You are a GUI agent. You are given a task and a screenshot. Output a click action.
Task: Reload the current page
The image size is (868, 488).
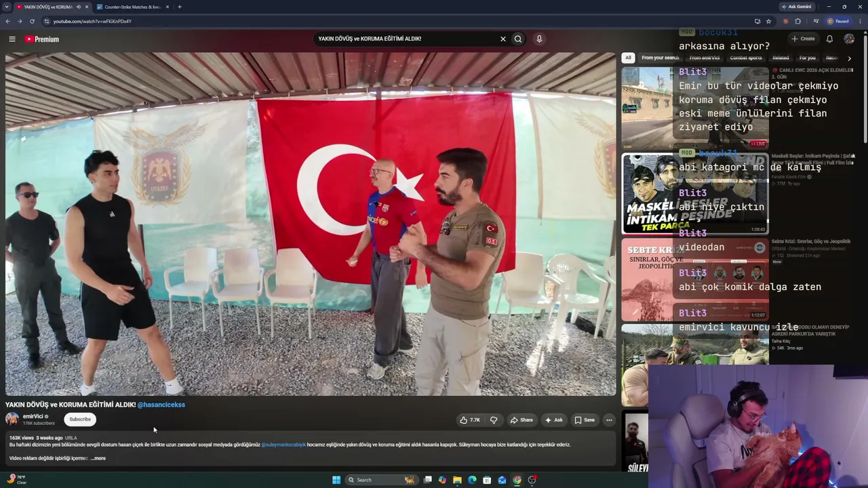point(32,21)
